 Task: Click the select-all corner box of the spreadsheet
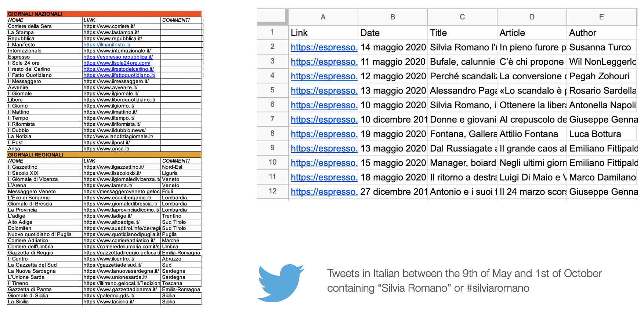point(272,17)
